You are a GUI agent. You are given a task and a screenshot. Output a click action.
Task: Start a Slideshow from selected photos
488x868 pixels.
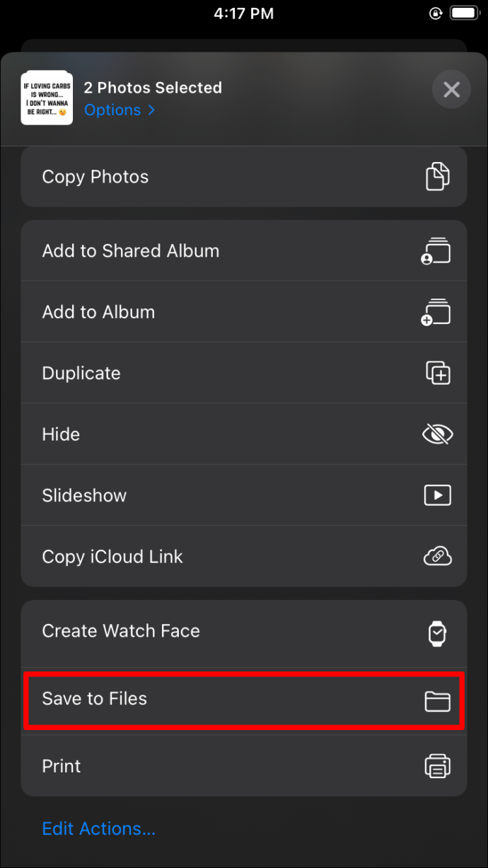click(84, 495)
